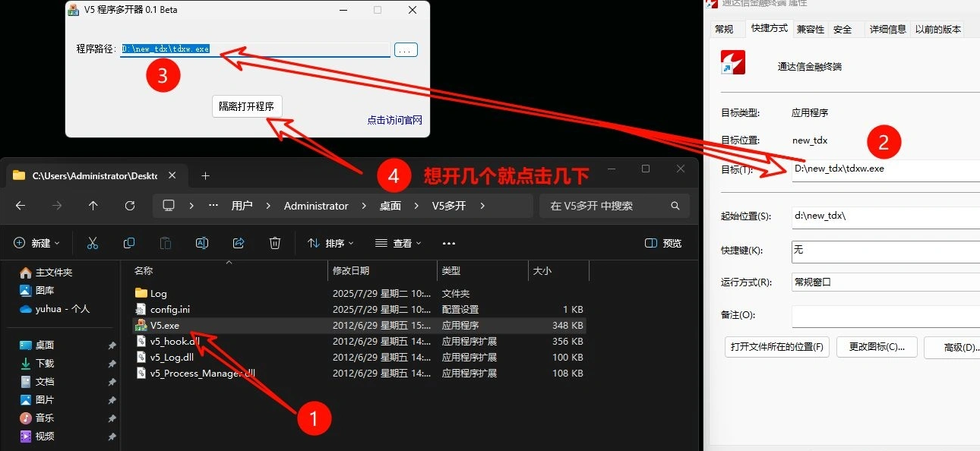Screen dimensions: 980x451
Task: Click the Cut icon in Explorer toolbar
Action: [93, 243]
